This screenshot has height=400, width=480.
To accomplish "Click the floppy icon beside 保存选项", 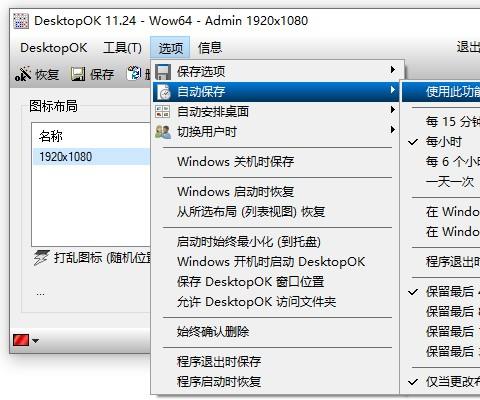I will [x=163, y=72].
